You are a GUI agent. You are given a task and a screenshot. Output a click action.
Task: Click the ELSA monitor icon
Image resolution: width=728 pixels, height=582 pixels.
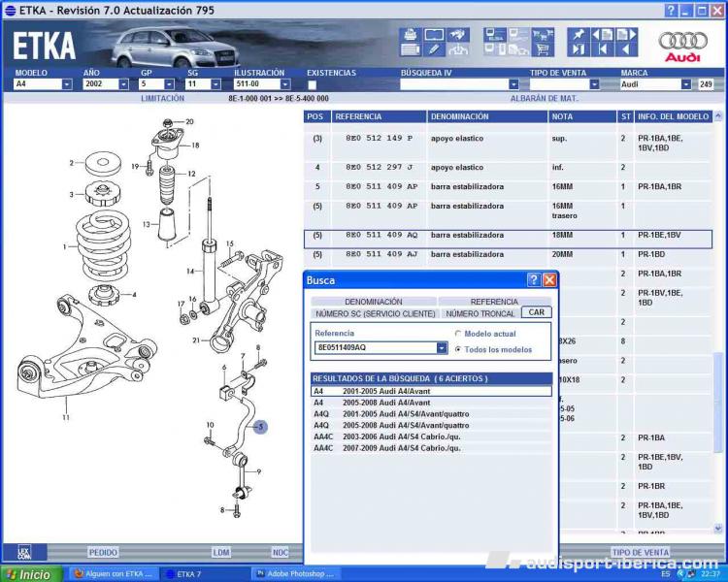[494, 34]
